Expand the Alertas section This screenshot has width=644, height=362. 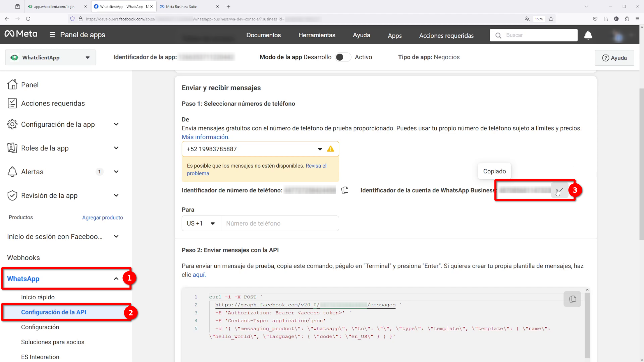pos(116,172)
